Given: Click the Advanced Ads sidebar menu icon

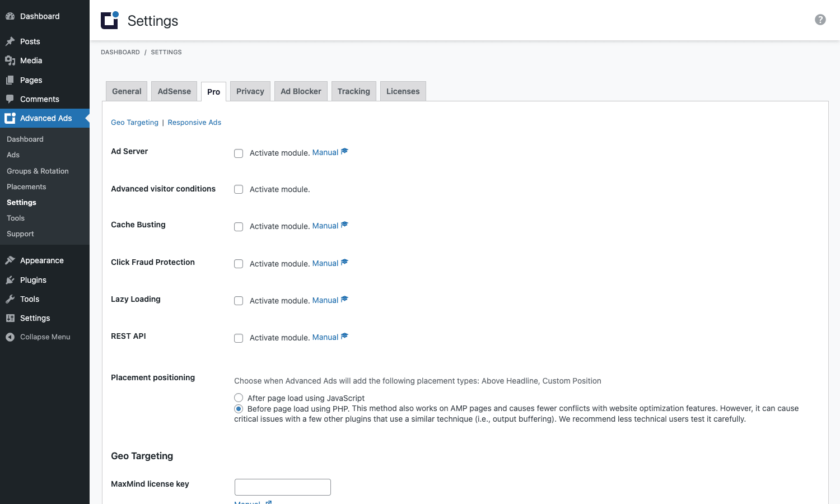Looking at the screenshot, I should tap(10, 118).
